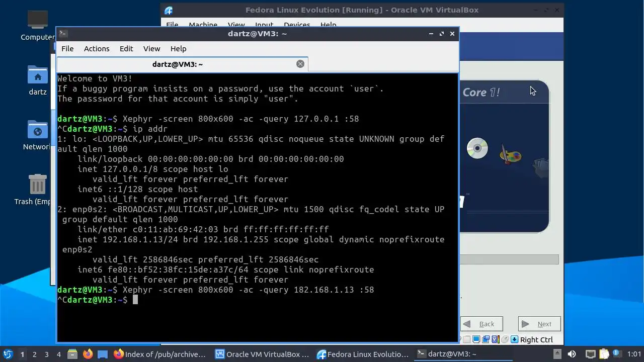This screenshot has height=362, width=644.
Task: Open the terminal Actions menu
Action: click(97, 49)
